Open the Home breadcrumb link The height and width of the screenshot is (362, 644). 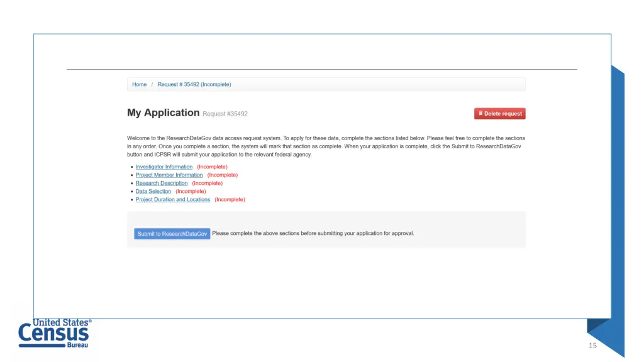click(139, 85)
